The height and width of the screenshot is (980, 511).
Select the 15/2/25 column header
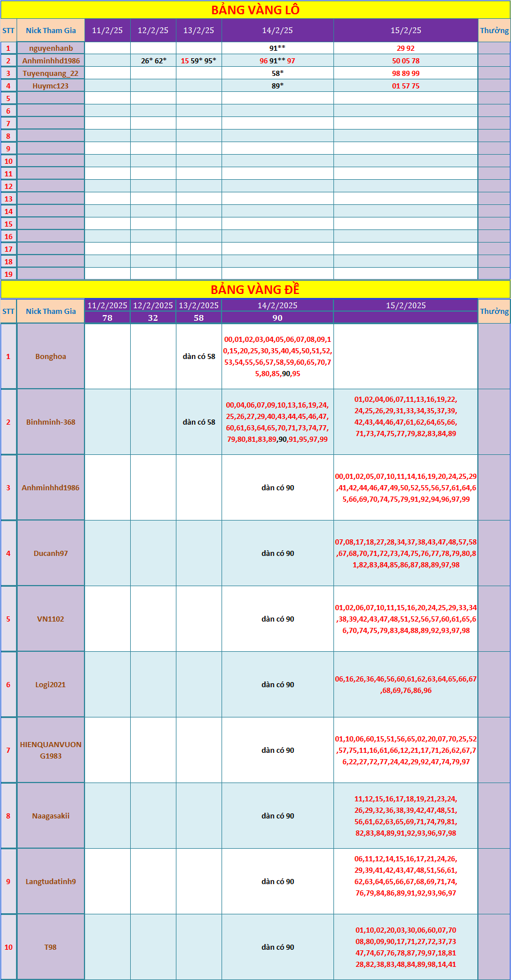coord(406,30)
